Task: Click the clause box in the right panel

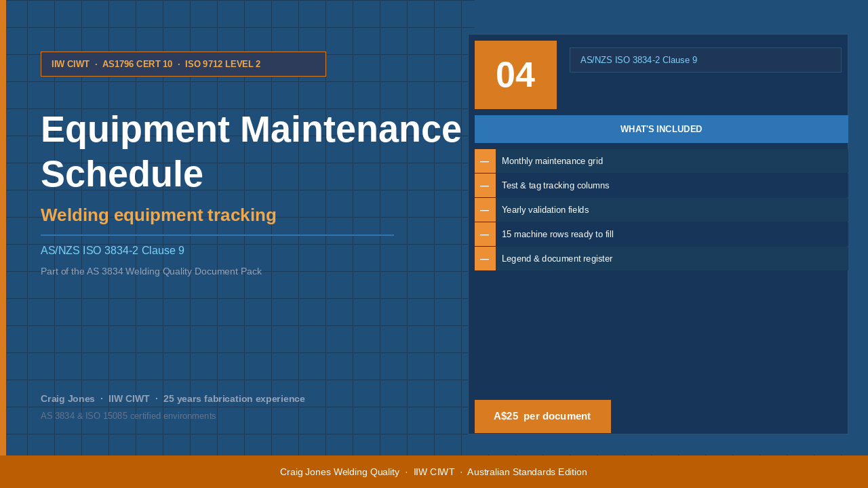Action: pyautogui.click(x=705, y=60)
